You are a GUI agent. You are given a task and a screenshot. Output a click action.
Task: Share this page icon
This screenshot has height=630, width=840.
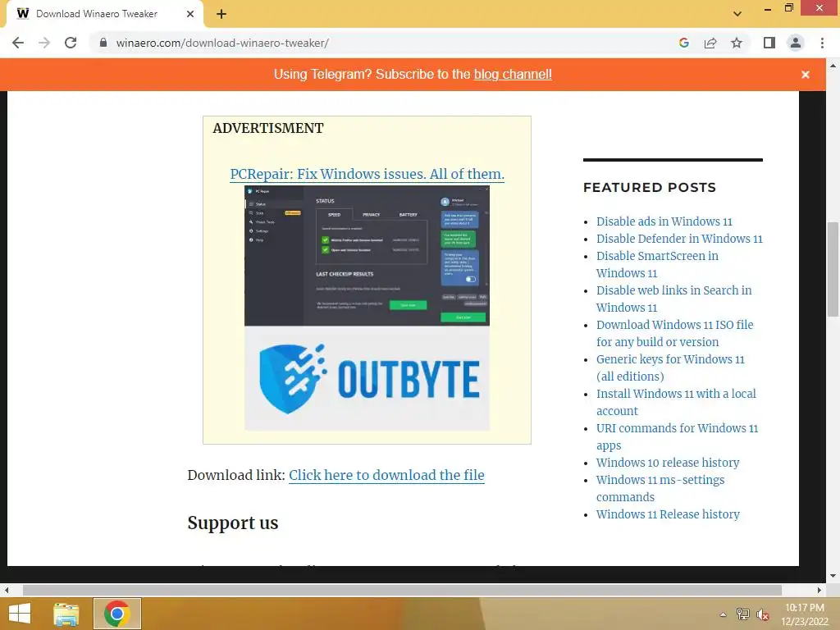click(710, 43)
